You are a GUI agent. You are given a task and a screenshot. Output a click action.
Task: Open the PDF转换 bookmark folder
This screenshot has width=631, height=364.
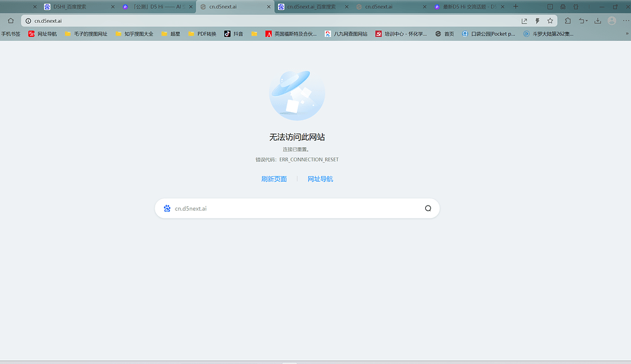202,34
